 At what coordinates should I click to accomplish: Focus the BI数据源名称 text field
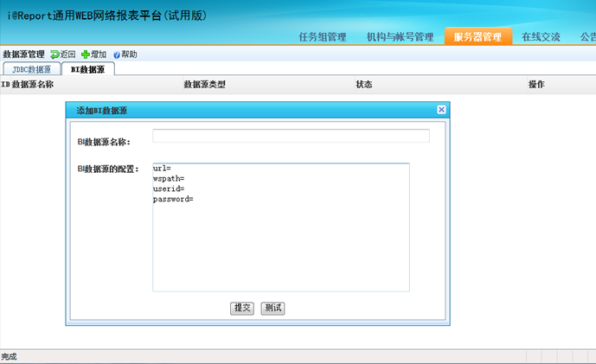click(x=291, y=136)
